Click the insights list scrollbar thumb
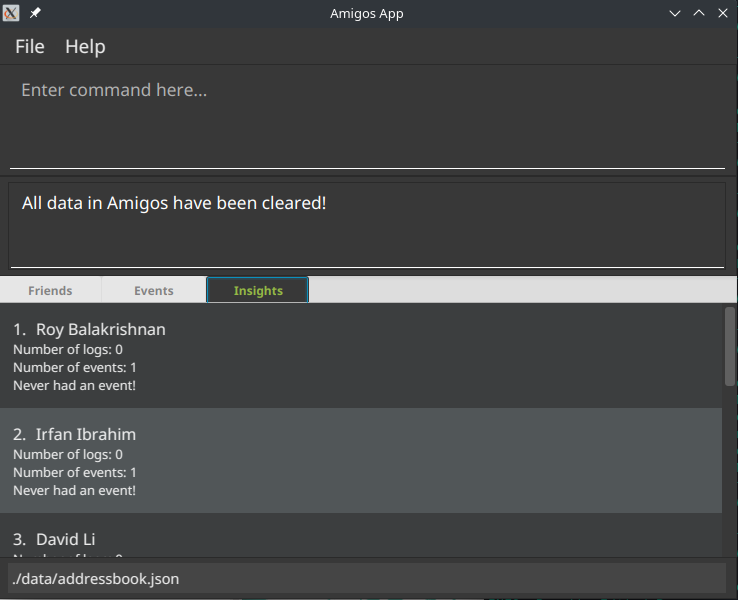Image resolution: width=738 pixels, height=600 pixels. (x=730, y=346)
